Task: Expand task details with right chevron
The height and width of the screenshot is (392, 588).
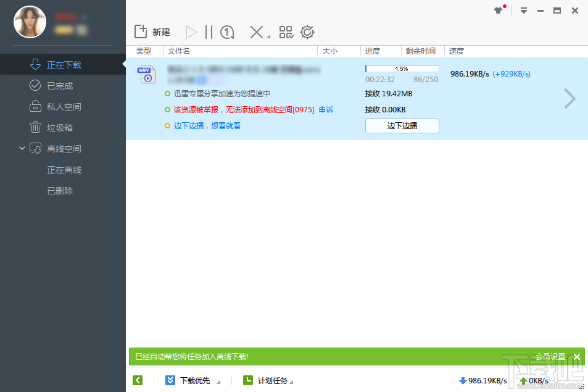Action: click(569, 99)
